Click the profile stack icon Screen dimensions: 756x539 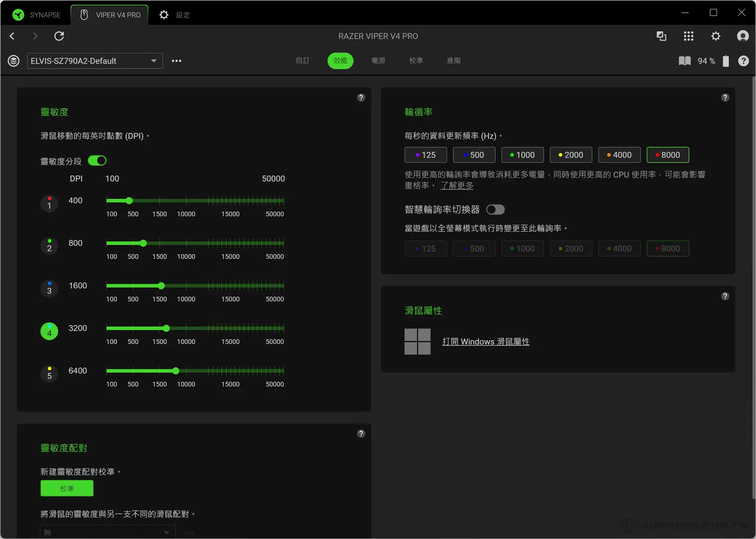pyautogui.click(x=14, y=61)
